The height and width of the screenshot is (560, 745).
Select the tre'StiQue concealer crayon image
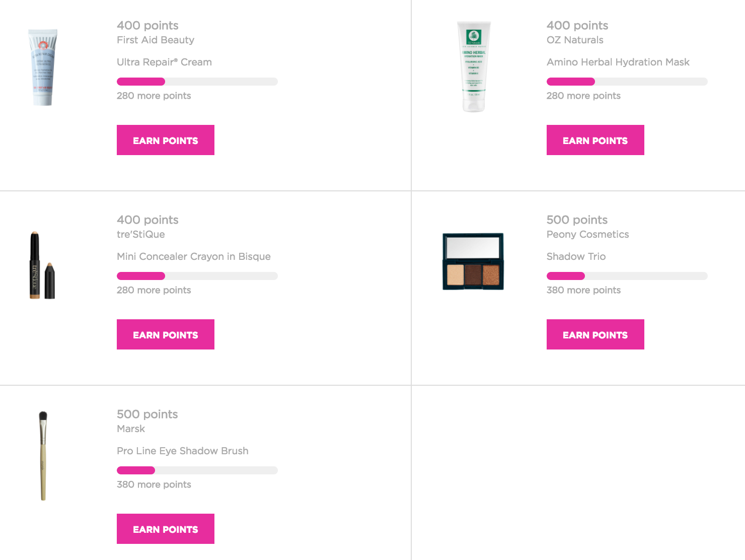[x=42, y=265]
